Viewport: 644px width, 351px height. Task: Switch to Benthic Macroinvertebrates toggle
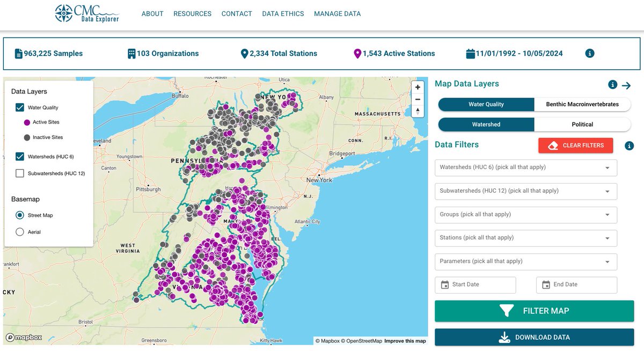tap(582, 104)
